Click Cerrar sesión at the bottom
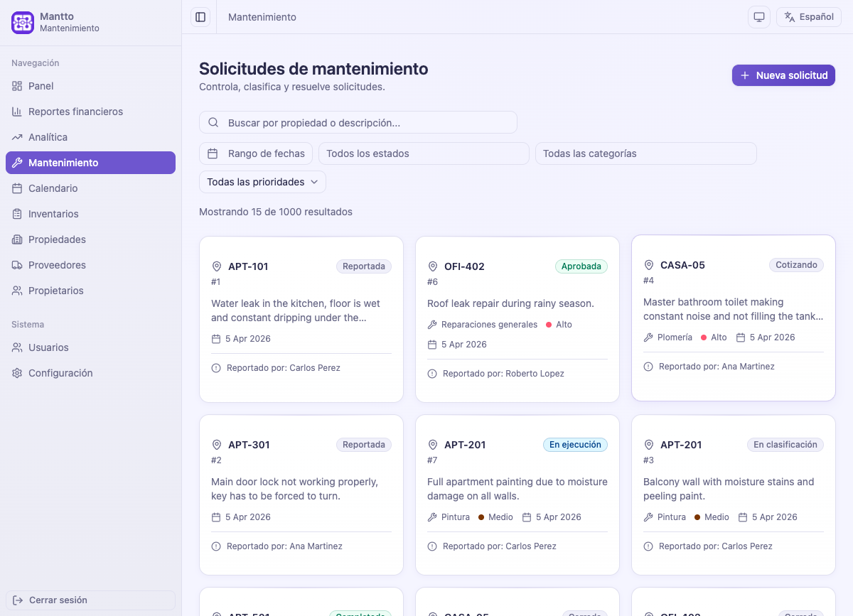 pos(90,600)
